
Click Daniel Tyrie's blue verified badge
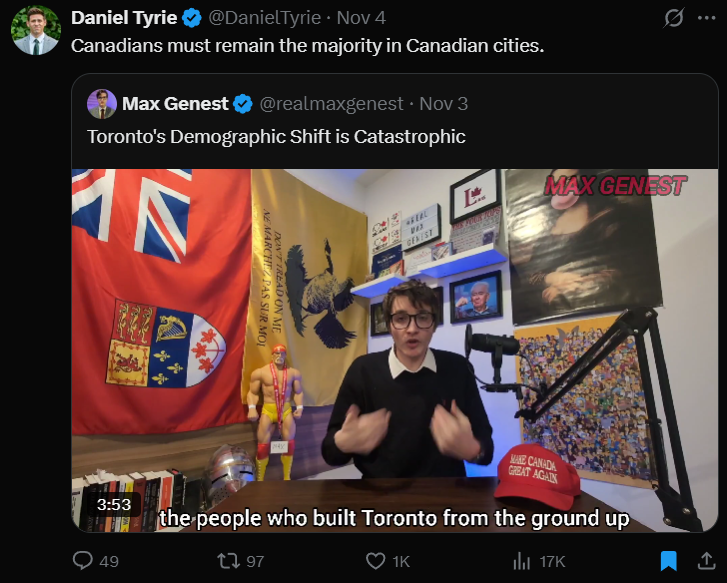coord(191,18)
